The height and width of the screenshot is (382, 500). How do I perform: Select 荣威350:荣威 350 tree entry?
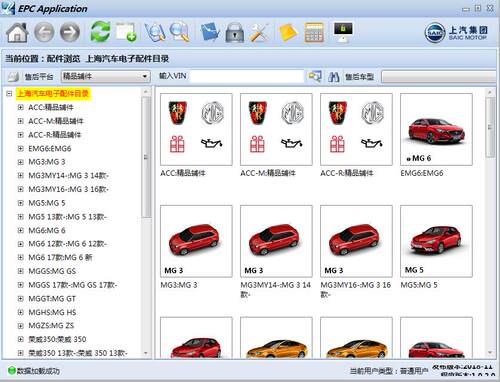(57, 339)
